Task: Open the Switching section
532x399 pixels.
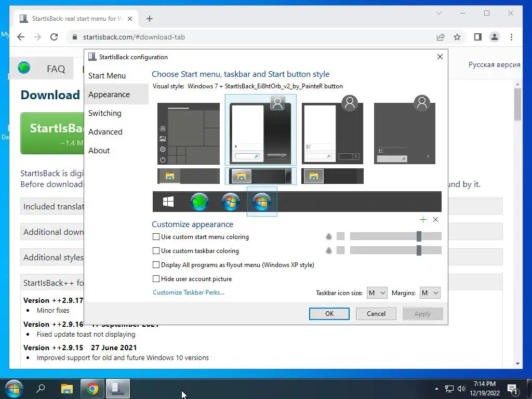Action: [105, 113]
